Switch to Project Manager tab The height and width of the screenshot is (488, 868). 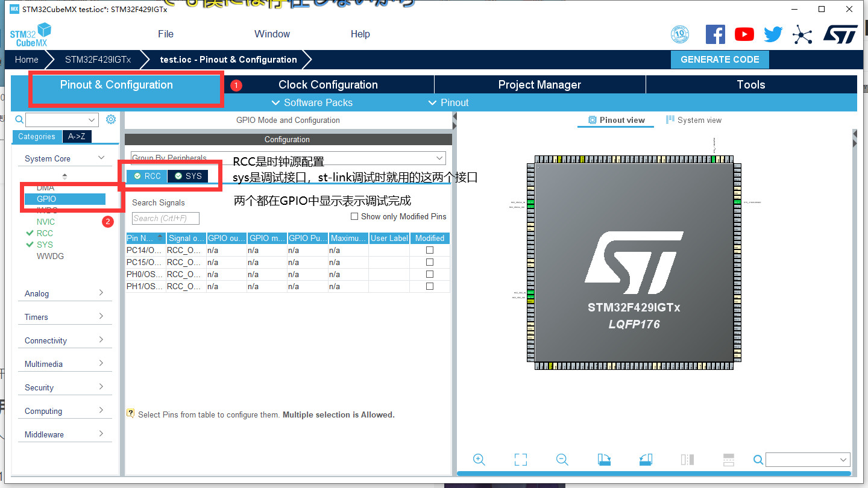539,84
